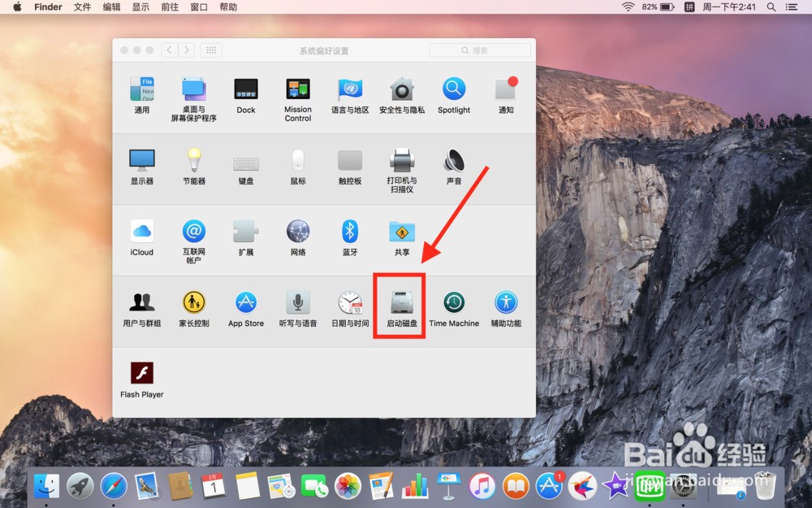Open the 文件 (File) menu
The width and height of the screenshot is (812, 508).
[82, 7]
